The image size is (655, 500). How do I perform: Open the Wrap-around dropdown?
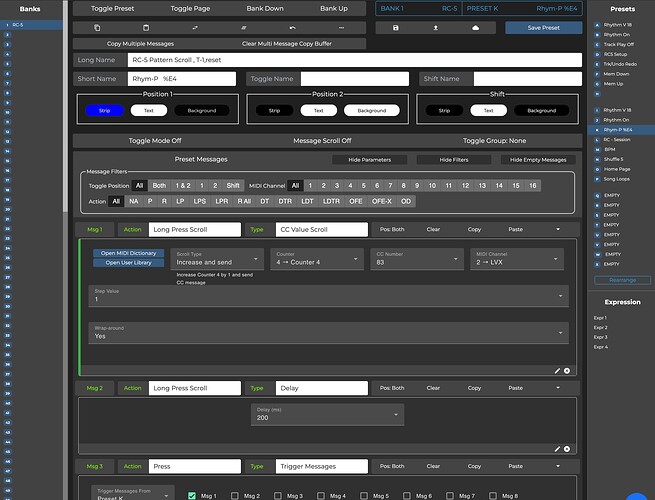[328, 332]
